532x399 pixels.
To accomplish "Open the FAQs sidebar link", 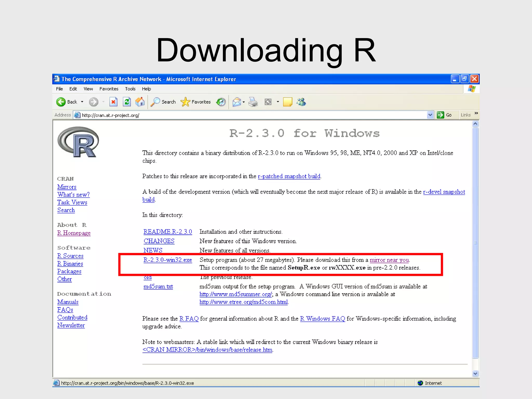I will pyautogui.click(x=65, y=310).
